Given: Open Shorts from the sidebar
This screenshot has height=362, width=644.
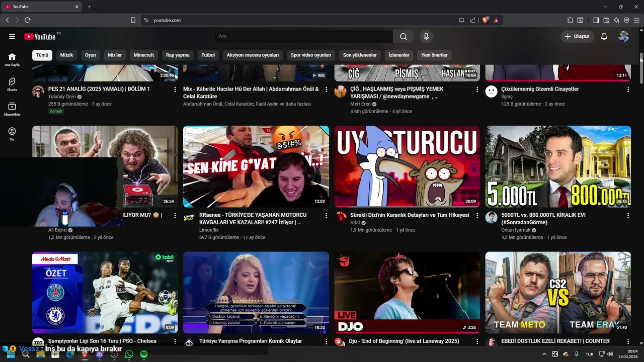Looking at the screenshot, I should (12, 84).
